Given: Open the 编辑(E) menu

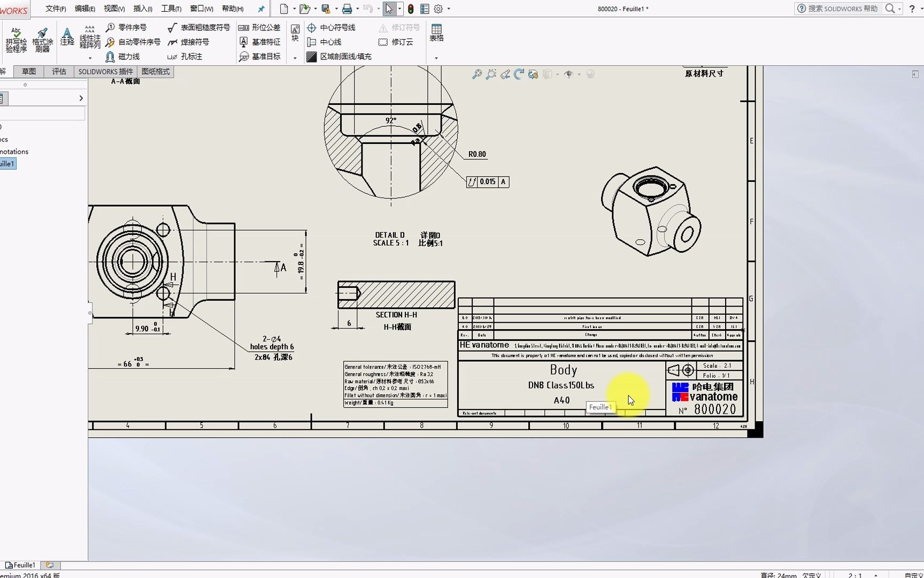Looking at the screenshot, I should (x=84, y=9).
